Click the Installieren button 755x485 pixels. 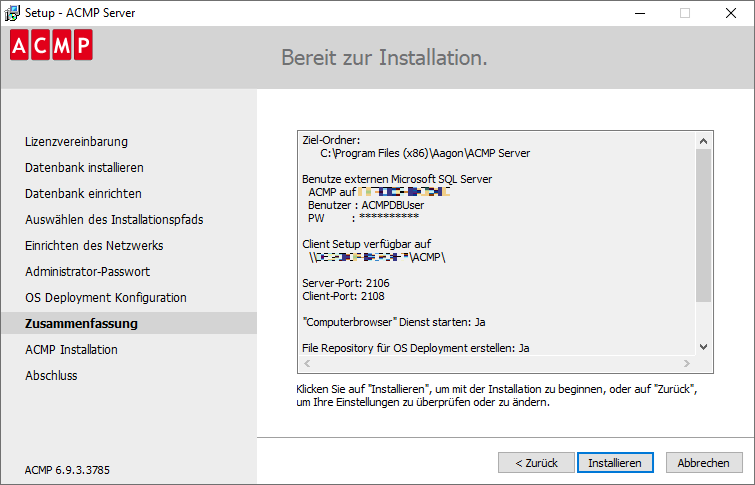(x=615, y=463)
